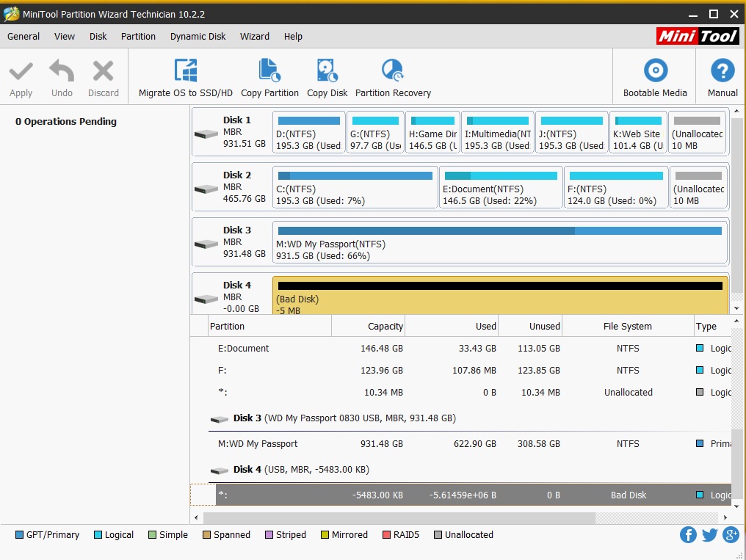Open the View menu
The height and width of the screenshot is (560, 746).
click(x=64, y=36)
